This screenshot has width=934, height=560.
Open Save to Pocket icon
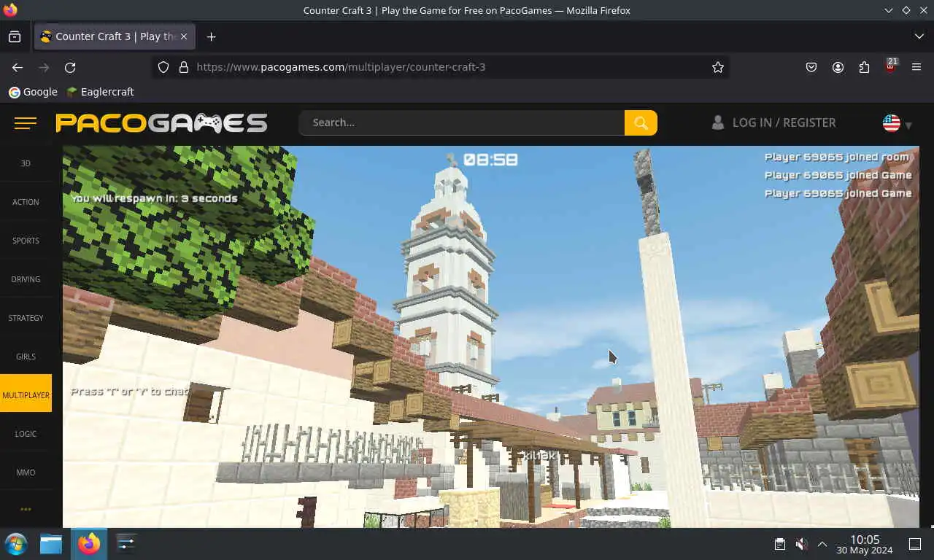[x=811, y=67]
